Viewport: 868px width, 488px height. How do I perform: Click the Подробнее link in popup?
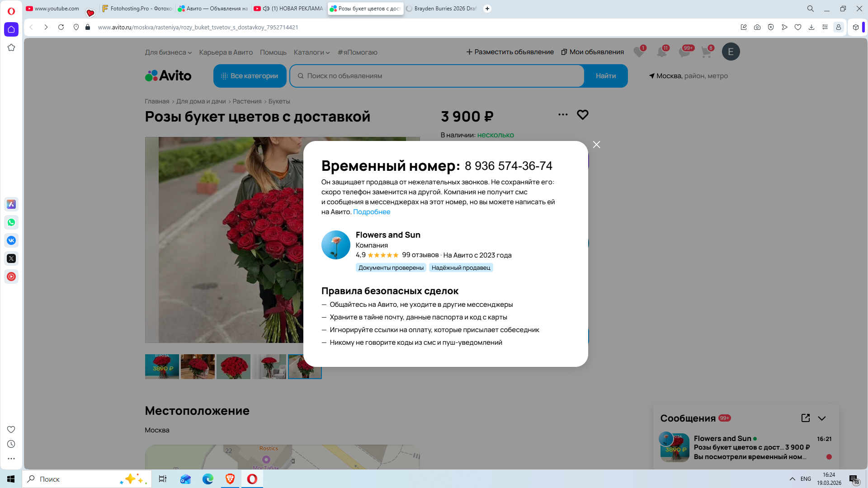point(371,212)
